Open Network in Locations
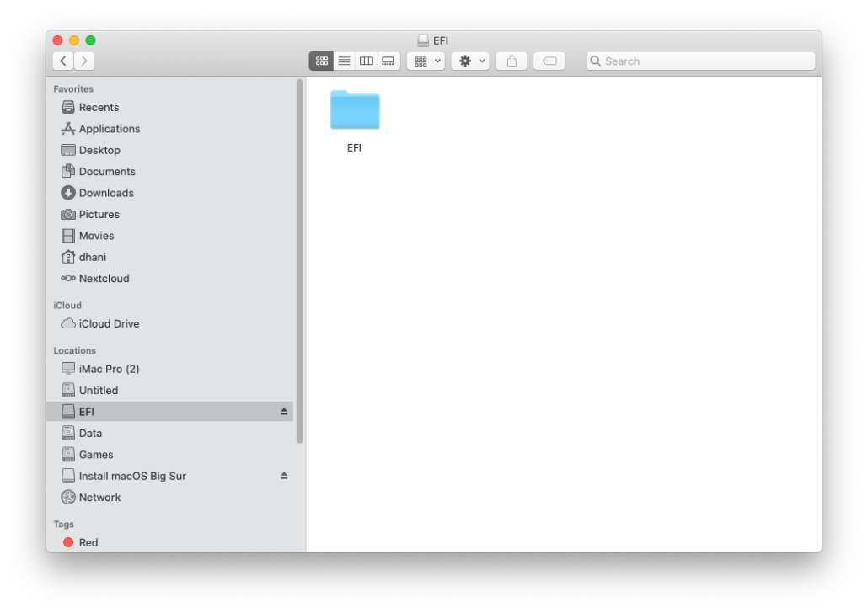 click(99, 498)
